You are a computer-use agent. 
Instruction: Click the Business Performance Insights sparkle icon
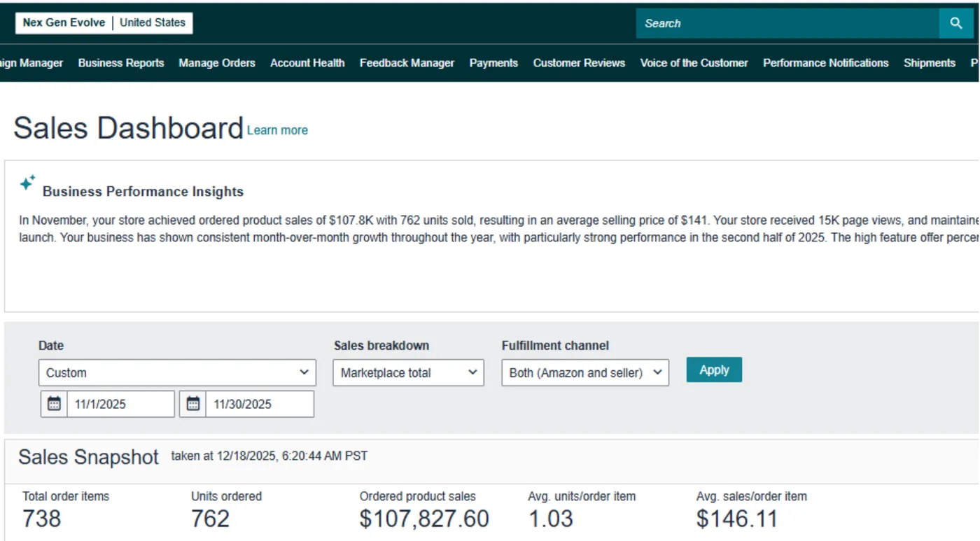click(x=27, y=183)
